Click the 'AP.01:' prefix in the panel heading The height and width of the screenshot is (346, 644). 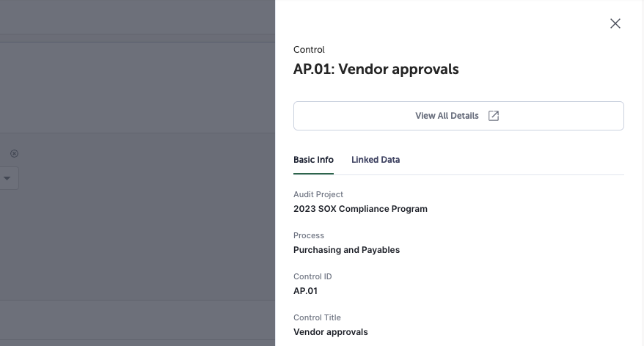coord(314,69)
